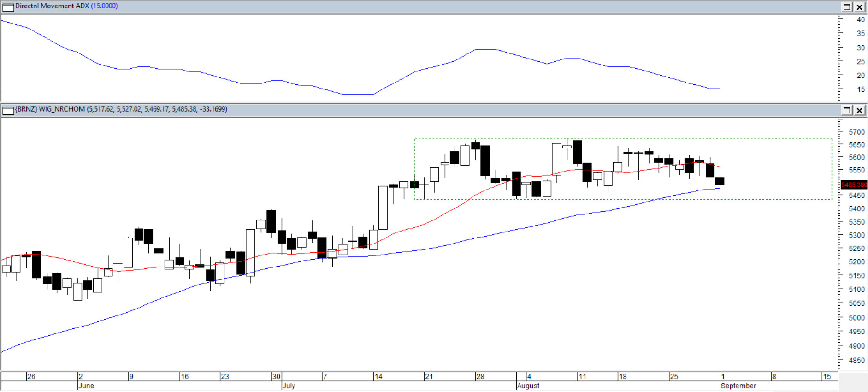Close the WIG_NRCHOM price panel
This screenshot has height=392, width=868.
point(860,110)
